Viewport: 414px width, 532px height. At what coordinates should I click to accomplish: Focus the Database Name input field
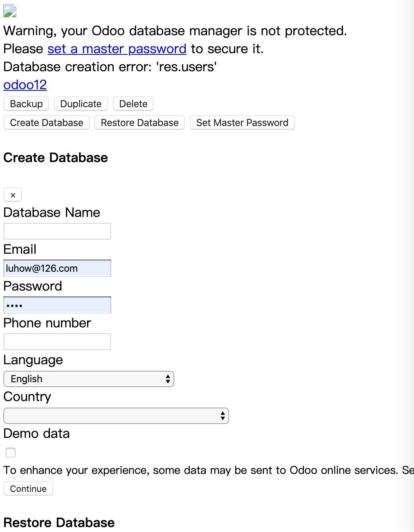[x=57, y=231]
